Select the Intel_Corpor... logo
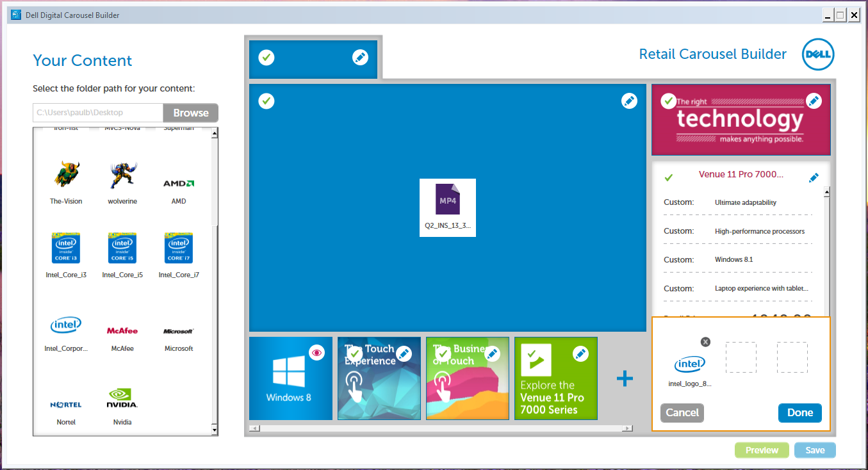Screen dimensions: 868x470 click(x=66, y=326)
